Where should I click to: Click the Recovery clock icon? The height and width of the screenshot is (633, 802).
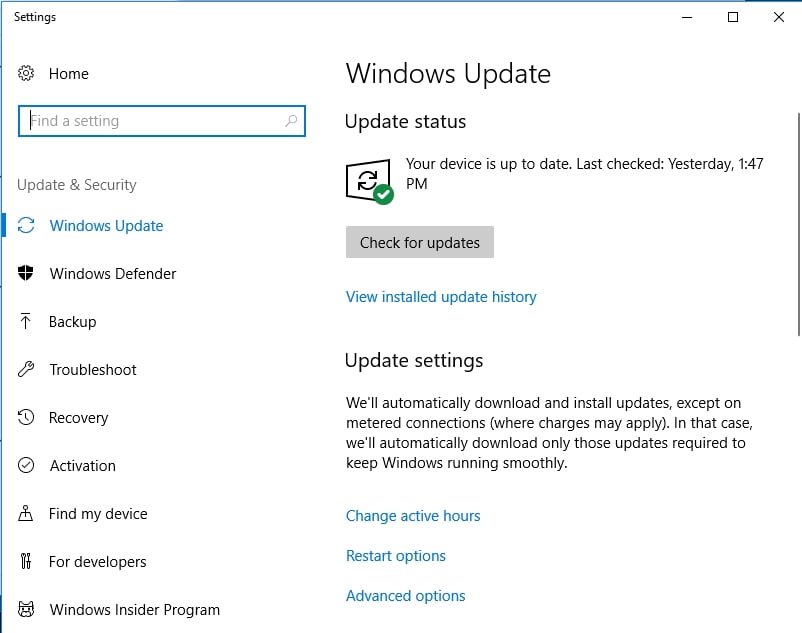[26, 417]
